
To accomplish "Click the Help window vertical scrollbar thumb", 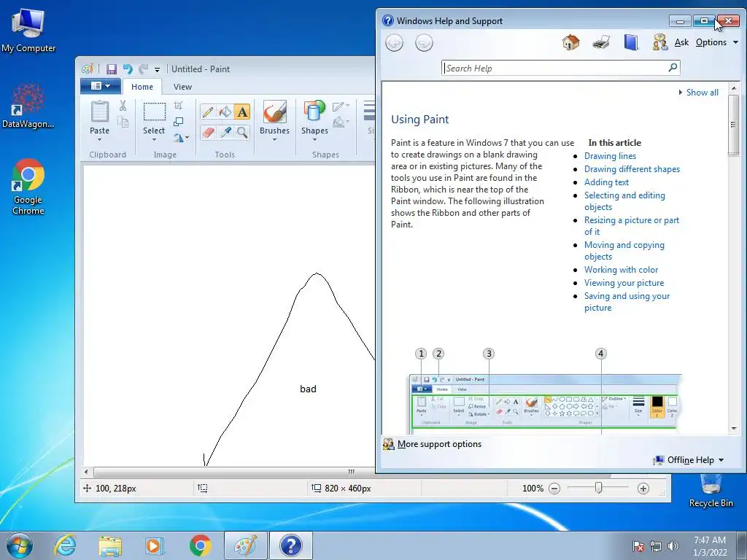I will point(734,125).
